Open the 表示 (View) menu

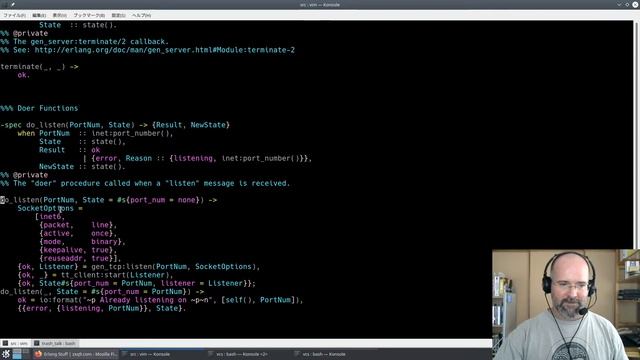[60, 15]
